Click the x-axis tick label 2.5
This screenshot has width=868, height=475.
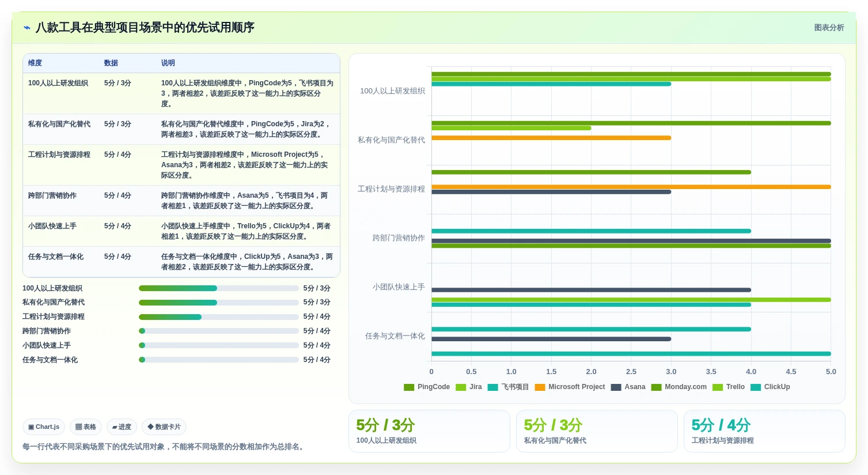631,372
